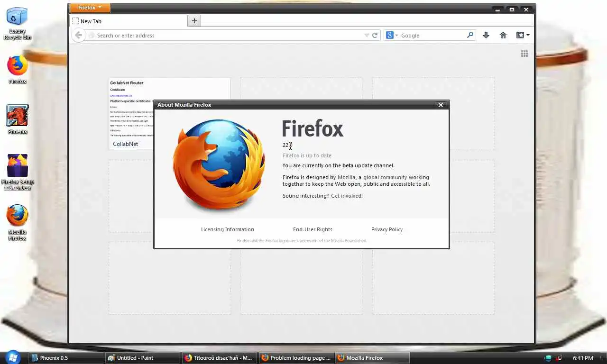Screen dimensions: 607x364
Task: Follow the global community link
Action: [385, 177]
